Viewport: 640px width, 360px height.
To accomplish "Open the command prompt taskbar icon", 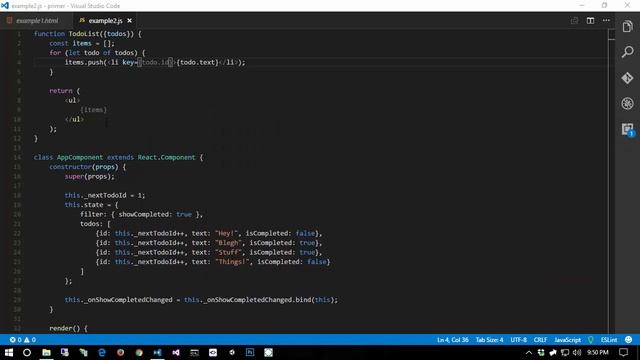I will [x=194, y=352].
